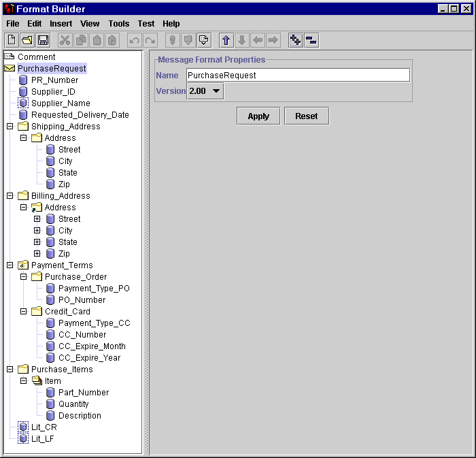Collapse the Address node under Shipping_Address
476x458 pixels.
pyautogui.click(x=23, y=138)
